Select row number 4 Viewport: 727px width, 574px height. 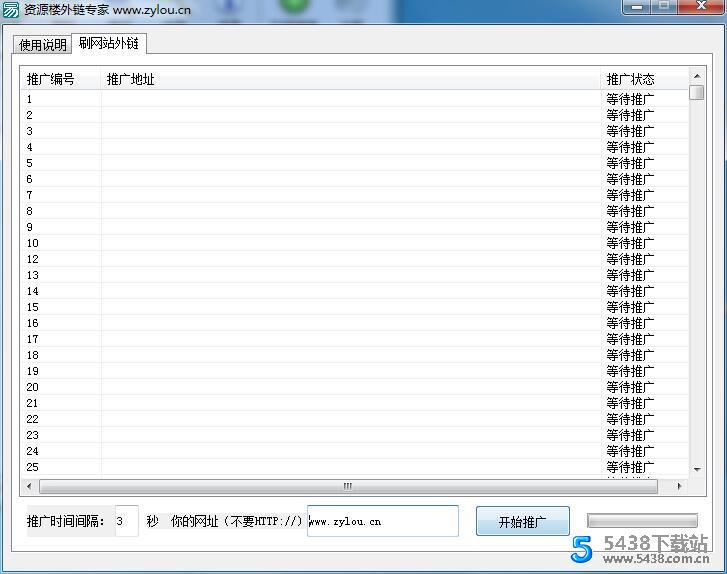tap(355, 147)
